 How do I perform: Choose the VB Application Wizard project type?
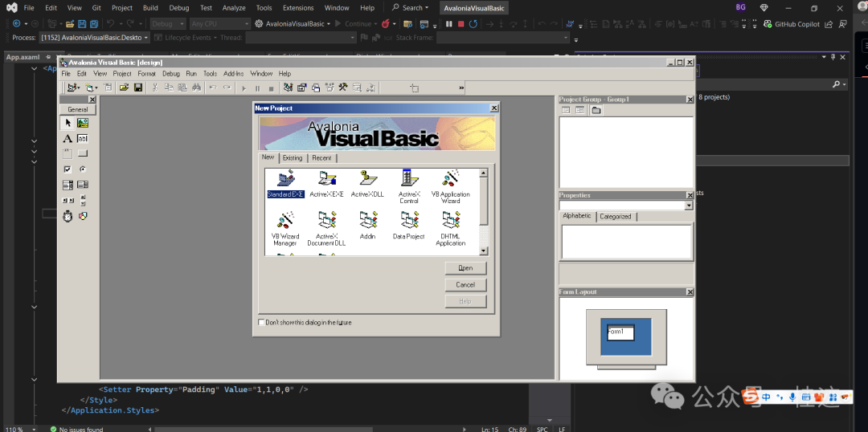point(451,186)
